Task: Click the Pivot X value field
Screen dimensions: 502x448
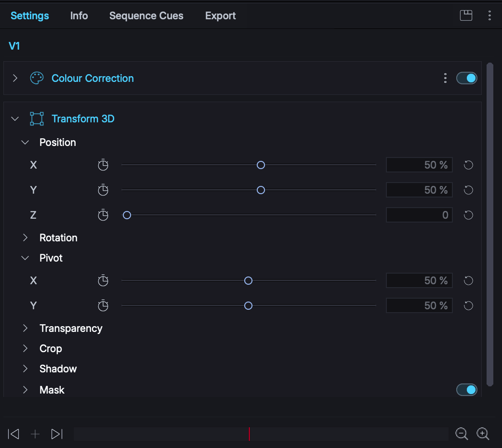Action: (419, 280)
